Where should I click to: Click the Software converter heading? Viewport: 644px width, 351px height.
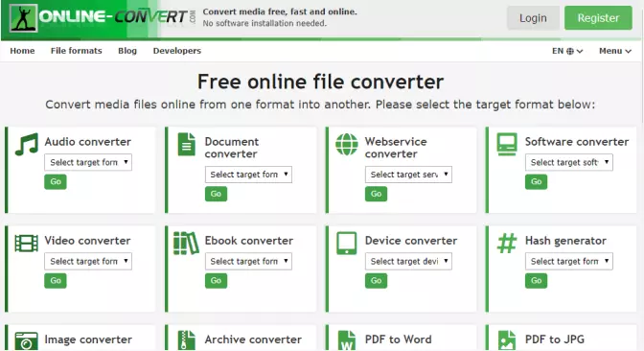coord(577,142)
